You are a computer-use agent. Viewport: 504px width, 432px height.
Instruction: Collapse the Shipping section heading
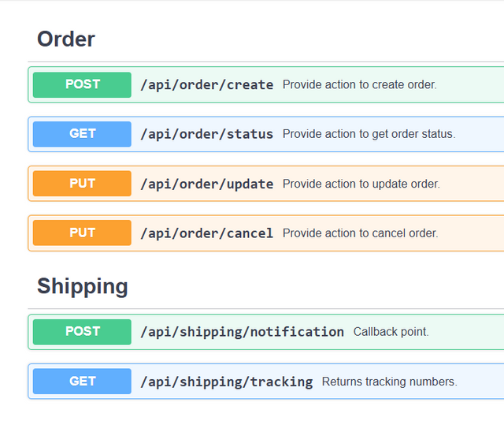(82, 286)
